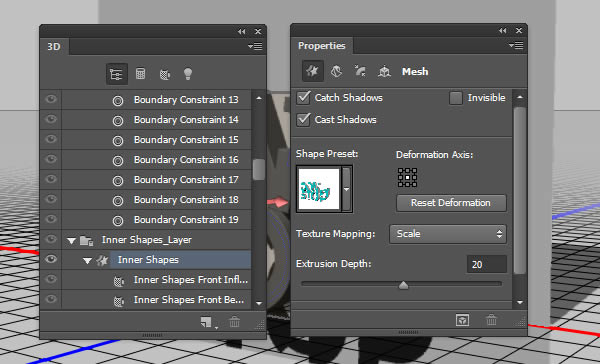This screenshot has width=600, height=364.
Task: Click Shape Preset thumbnail
Action: (x=319, y=189)
